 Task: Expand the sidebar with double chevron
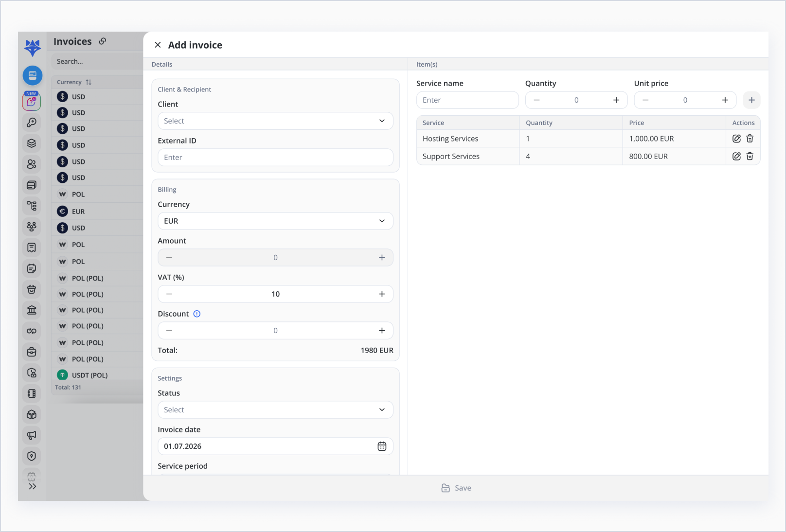(x=32, y=486)
